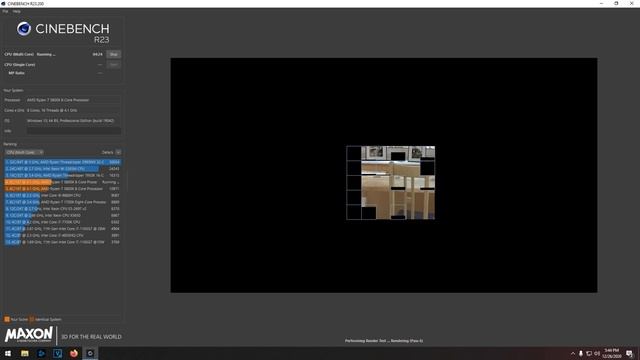Select the Core i7-4850HQ ranking row
The image size is (640, 360).
tap(62, 236)
